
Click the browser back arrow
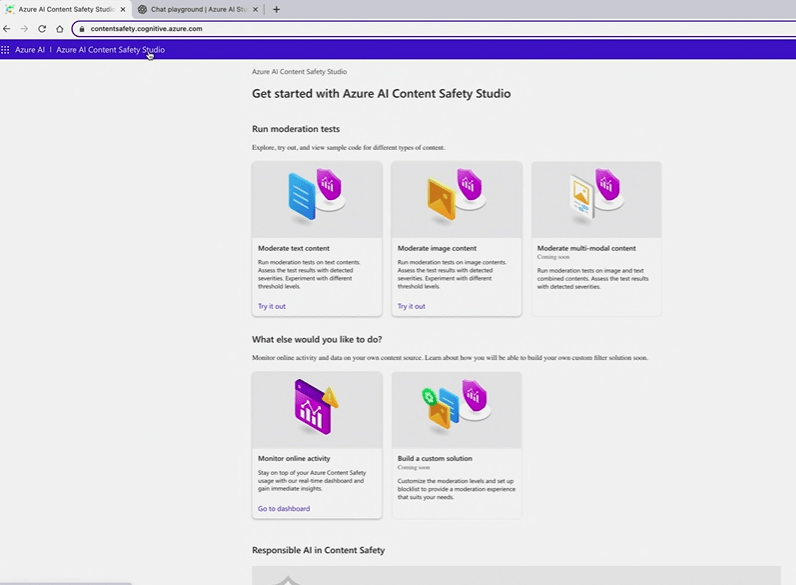[x=7, y=29]
